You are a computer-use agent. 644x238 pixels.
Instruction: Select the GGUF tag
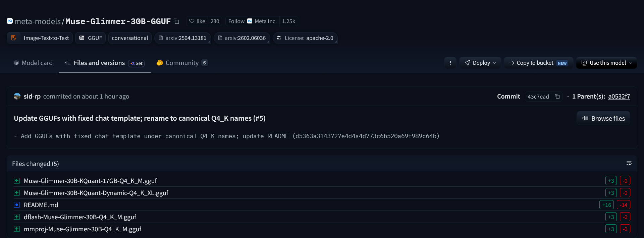coord(91,38)
